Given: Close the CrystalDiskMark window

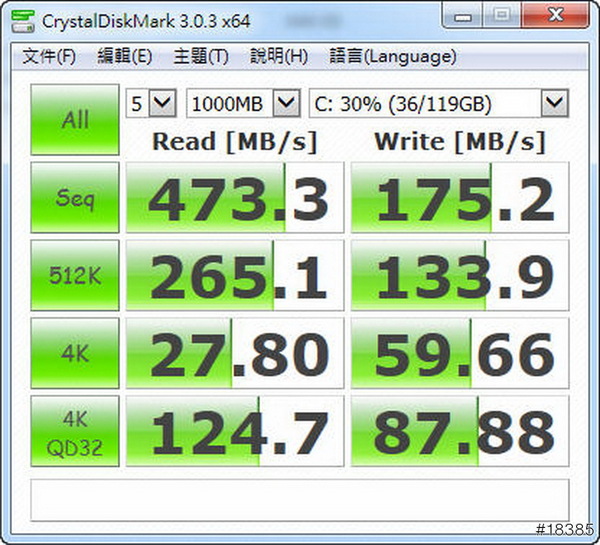Looking at the screenshot, I should [x=555, y=15].
